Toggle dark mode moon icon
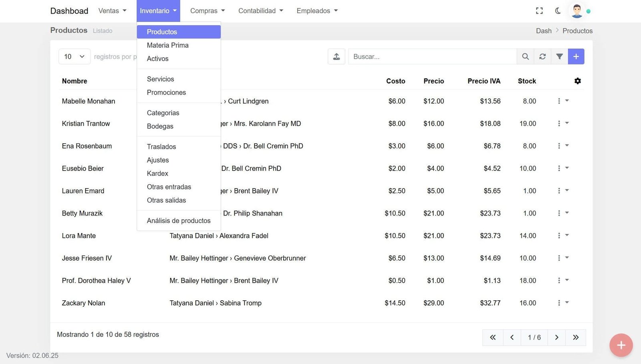The width and height of the screenshot is (641, 364). pyautogui.click(x=558, y=11)
